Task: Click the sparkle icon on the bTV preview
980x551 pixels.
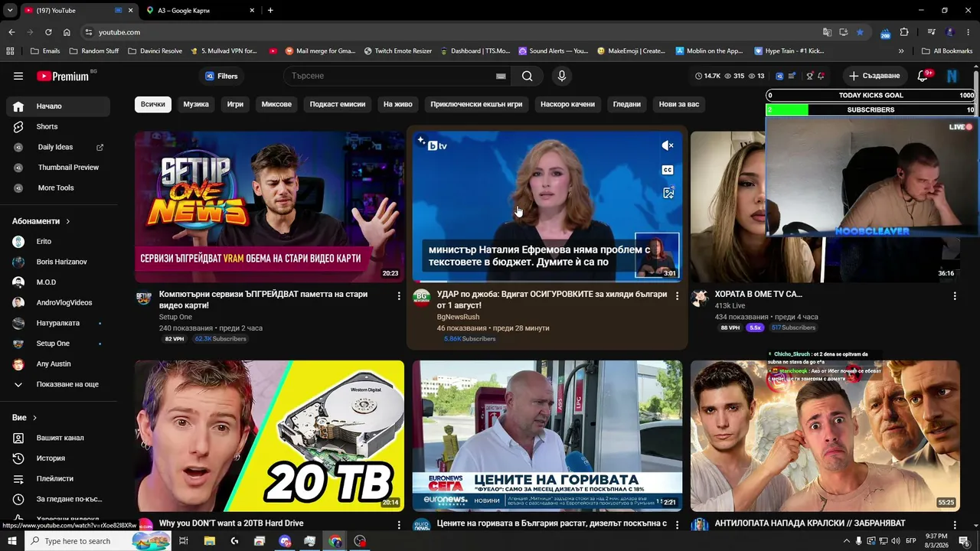Action: pyautogui.click(x=421, y=141)
